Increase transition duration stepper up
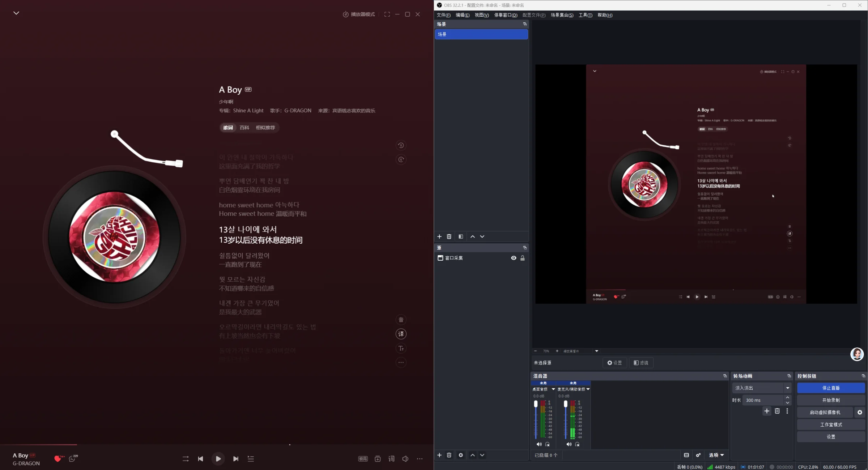Screen dimensions: 868x470 (787, 398)
